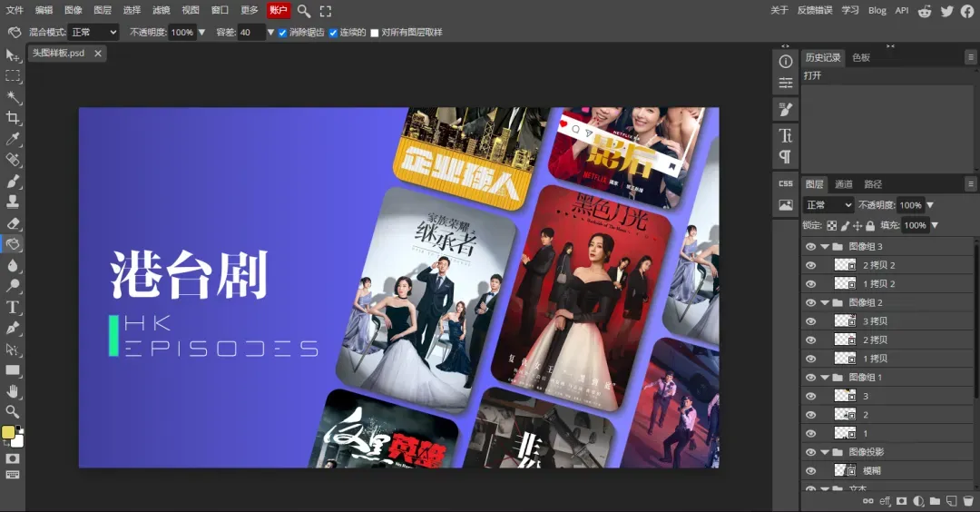
Task: Switch to the 色板 tab
Action: point(860,57)
